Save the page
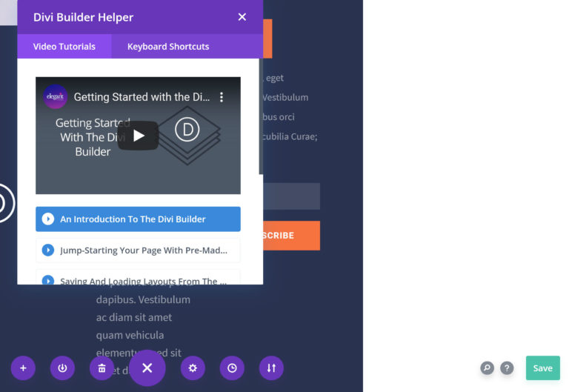 [543, 368]
